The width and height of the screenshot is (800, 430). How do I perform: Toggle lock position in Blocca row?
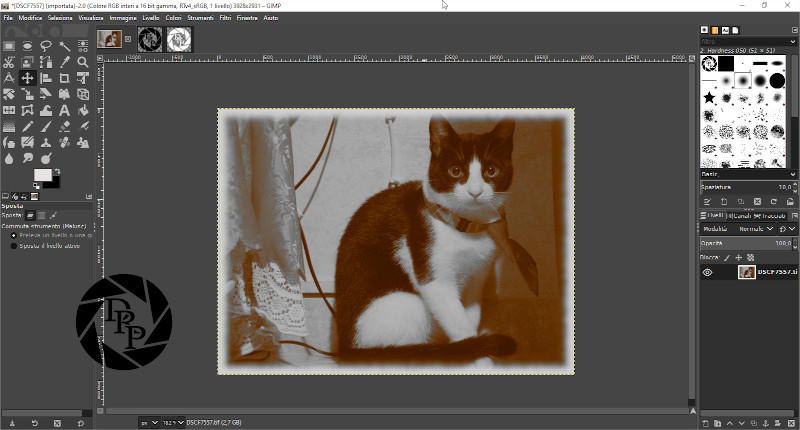point(738,258)
